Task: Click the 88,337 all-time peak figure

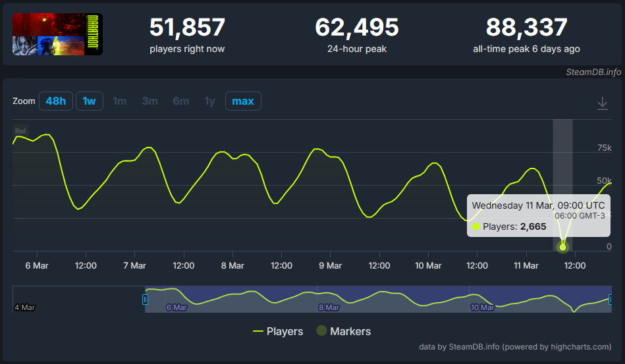Action: [527, 27]
